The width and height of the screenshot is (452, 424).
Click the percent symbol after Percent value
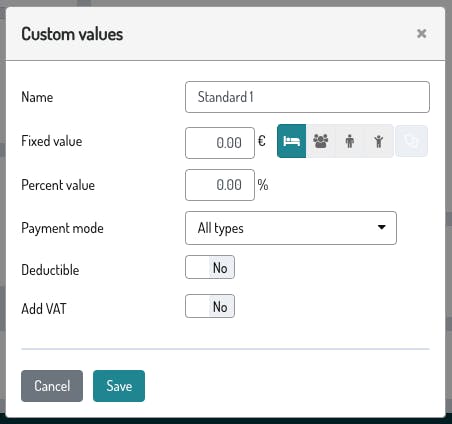point(263,185)
